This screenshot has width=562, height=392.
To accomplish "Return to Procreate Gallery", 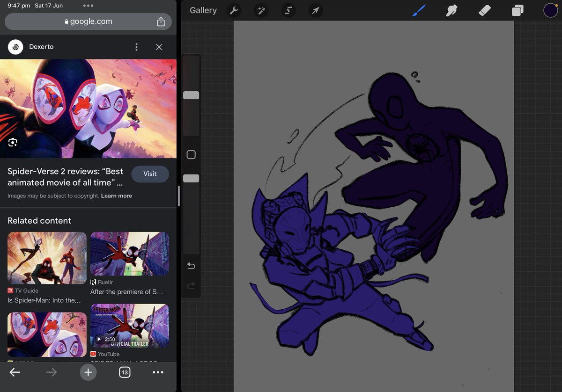I will tap(203, 10).
